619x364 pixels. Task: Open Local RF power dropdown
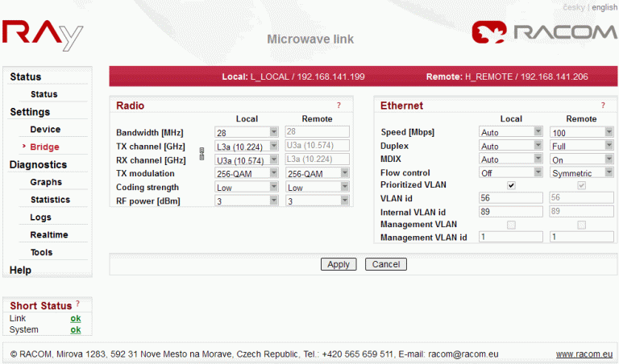tap(247, 201)
